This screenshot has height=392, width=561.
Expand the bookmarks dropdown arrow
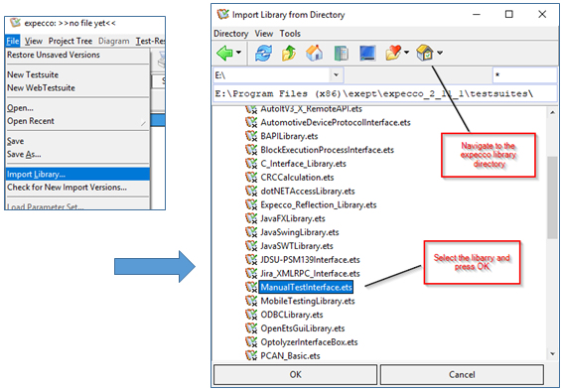[x=406, y=53]
